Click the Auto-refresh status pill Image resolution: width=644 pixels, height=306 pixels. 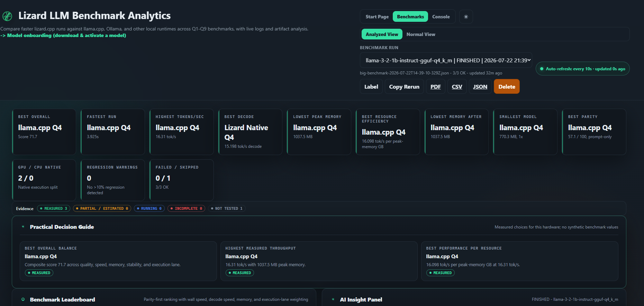click(583, 69)
